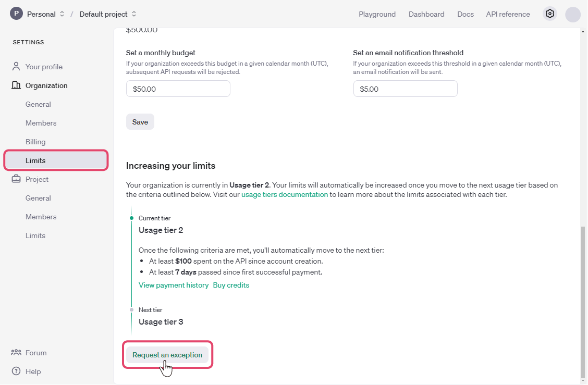The height and width of the screenshot is (385, 588).
Task: Click the Organization building icon
Action: [x=16, y=85]
